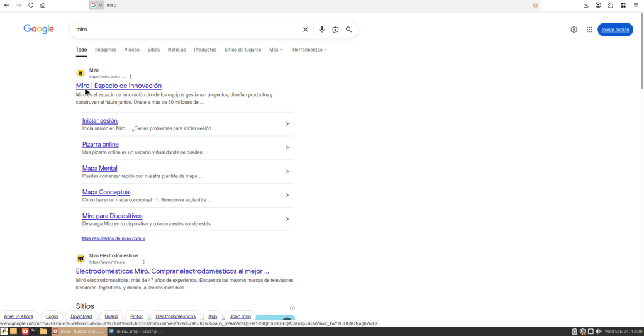Open Google Lens image search
The width and height of the screenshot is (644, 336).
click(335, 30)
